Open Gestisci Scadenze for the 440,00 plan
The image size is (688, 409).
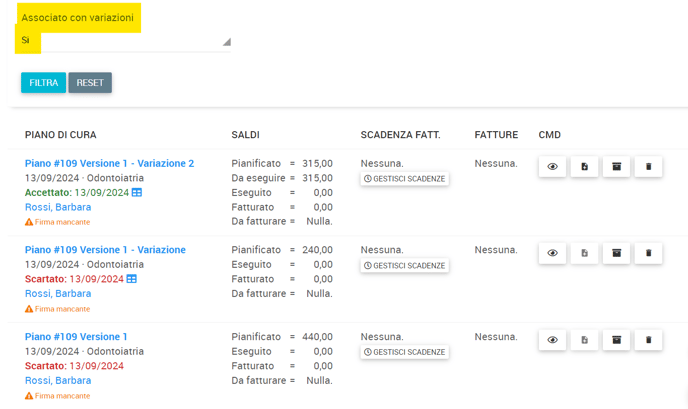(405, 352)
